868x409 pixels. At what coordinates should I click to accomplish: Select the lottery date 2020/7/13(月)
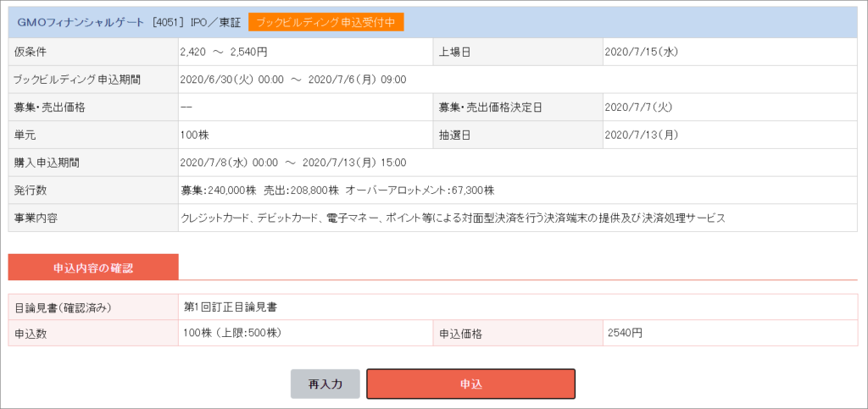(642, 135)
